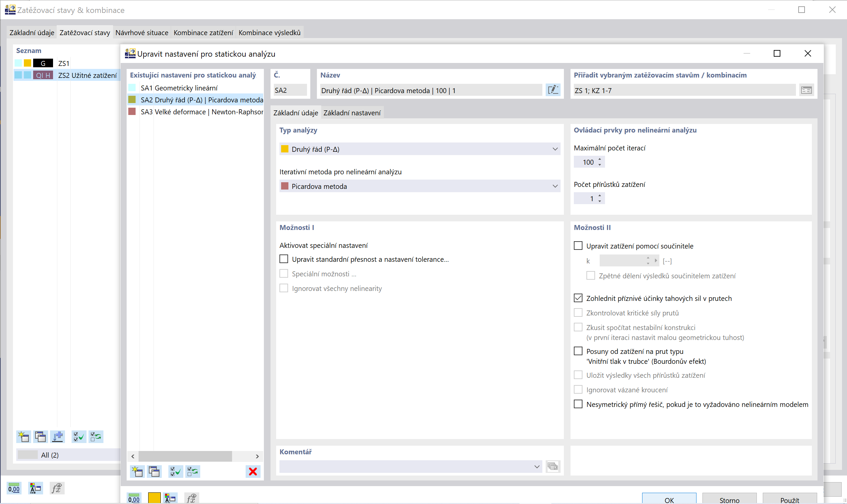Click the units 0,00 icon in dialog footer
The width and height of the screenshot is (847, 504).
[x=134, y=498]
